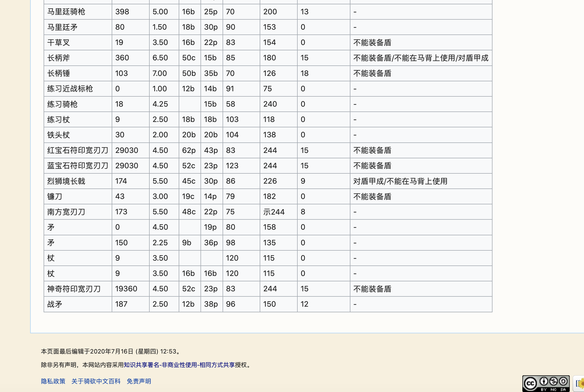
Task: Click the 长柄斧 name cell
Action: (78, 58)
